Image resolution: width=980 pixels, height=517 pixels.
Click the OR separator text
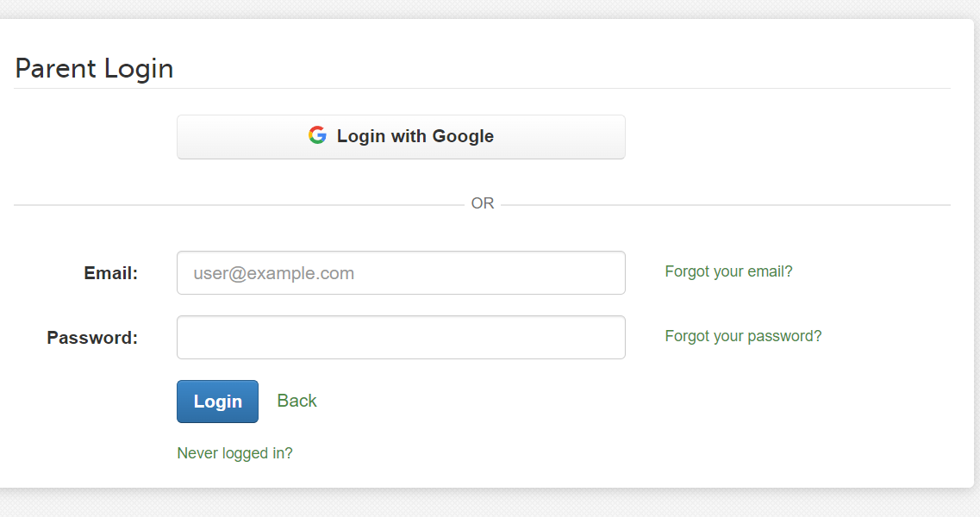(483, 203)
